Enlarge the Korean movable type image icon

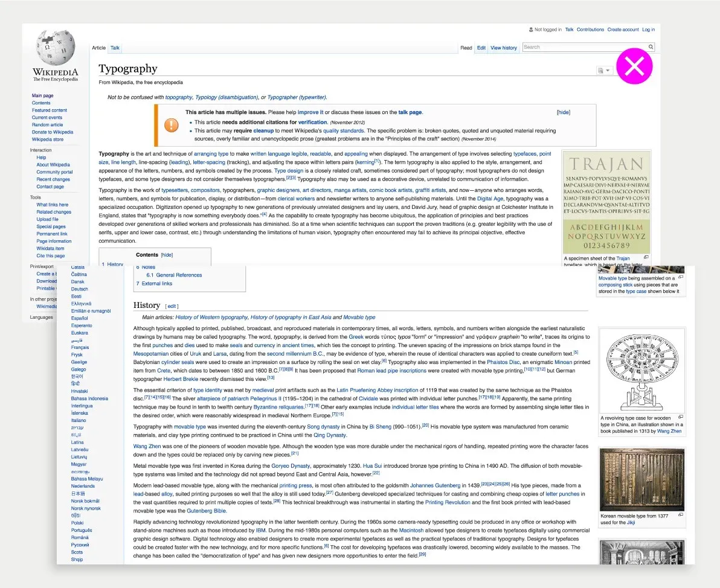click(681, 515)
